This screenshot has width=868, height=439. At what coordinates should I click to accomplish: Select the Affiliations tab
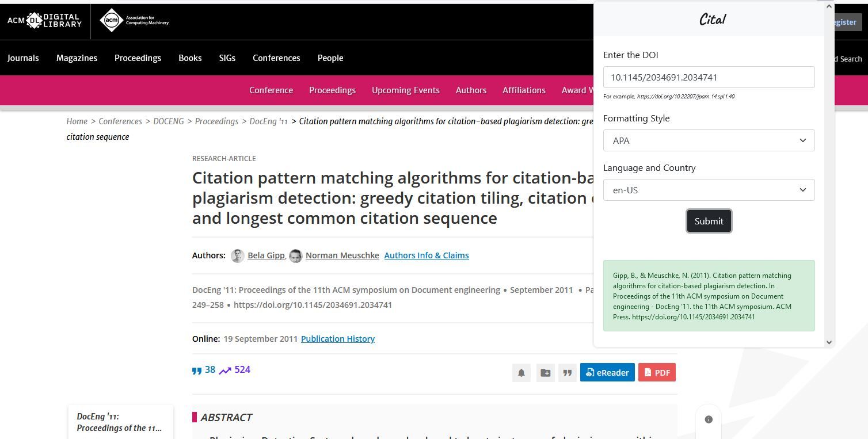pyautogui.click(x=524, y=90)
